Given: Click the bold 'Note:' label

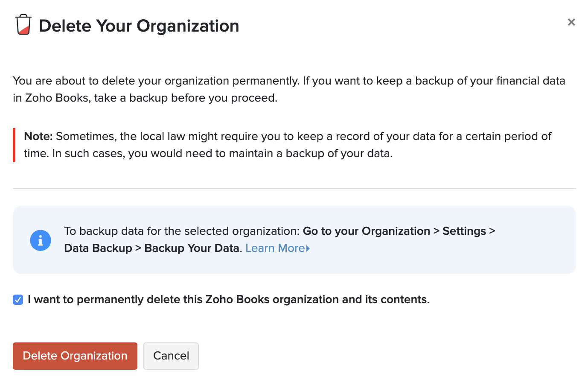Looking at the screenshot, I should point(38,137).
